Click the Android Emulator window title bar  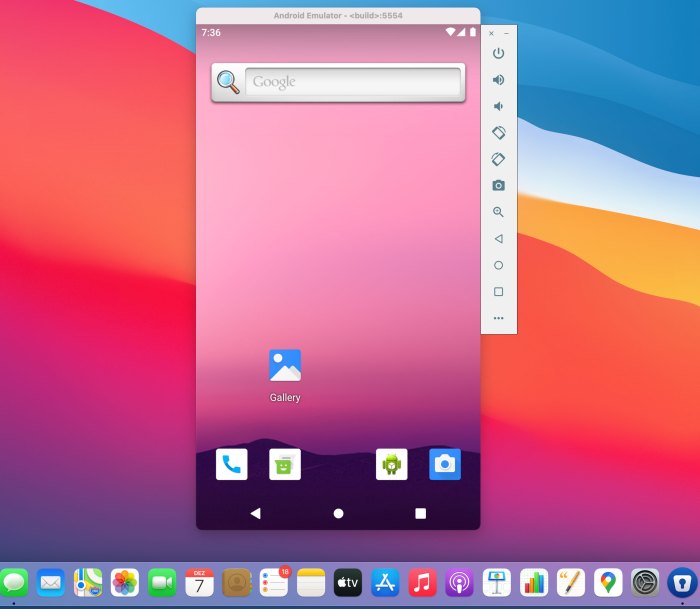tap(338, 16)
